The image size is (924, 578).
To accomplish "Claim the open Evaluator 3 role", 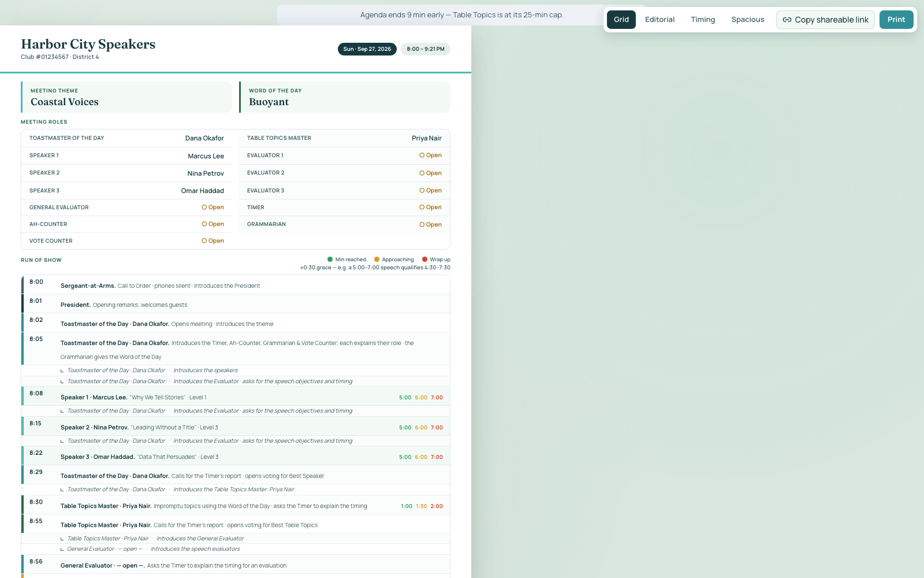I will coord(431,191).
